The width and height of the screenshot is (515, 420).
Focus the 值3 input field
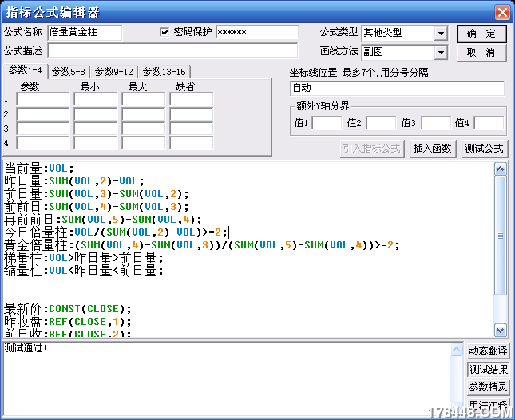(436, 123)
